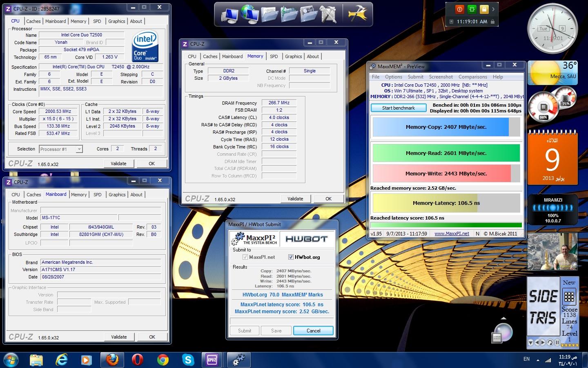This screenshot has height=368, width=588.
Task: Click the Memory-Copy result bar
Action: coord(446,127)
